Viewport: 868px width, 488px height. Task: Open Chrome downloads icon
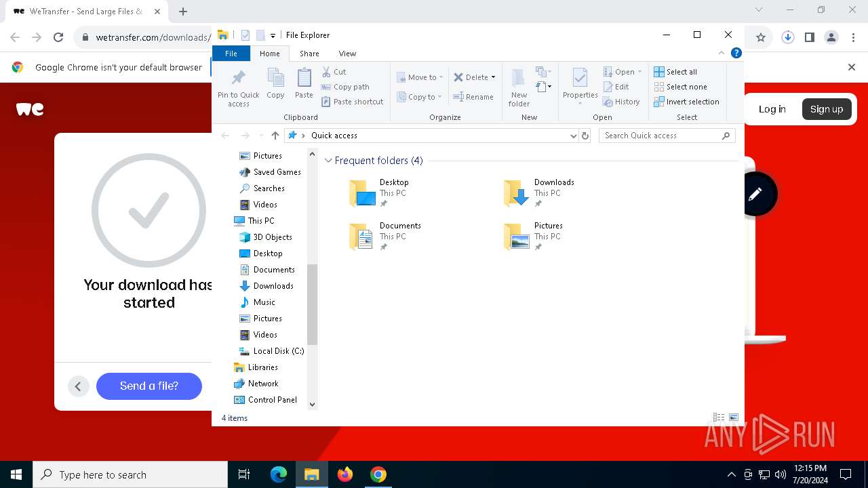(x=787, y=37)
